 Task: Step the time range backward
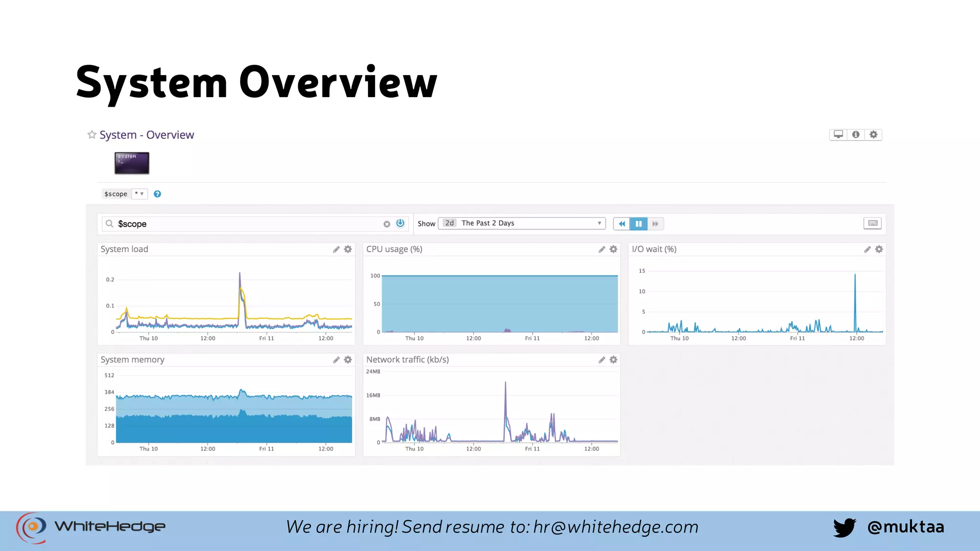pyautogui.click(x=622, y=224)
